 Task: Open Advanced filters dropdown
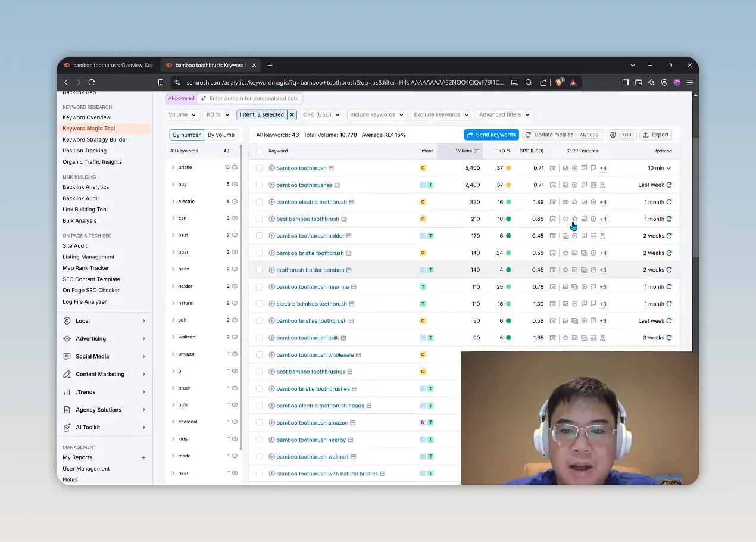(504, 114)
